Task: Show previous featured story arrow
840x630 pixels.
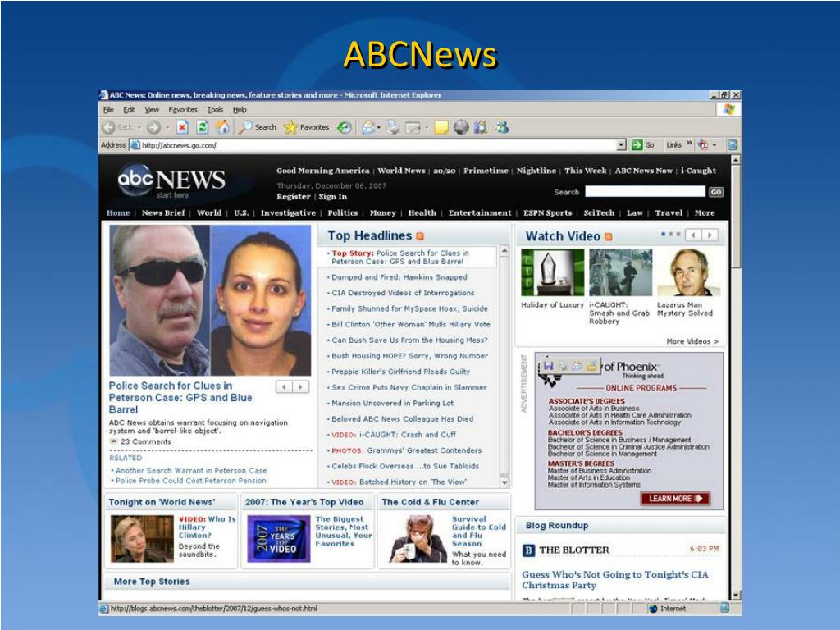Action: point(284,387)
